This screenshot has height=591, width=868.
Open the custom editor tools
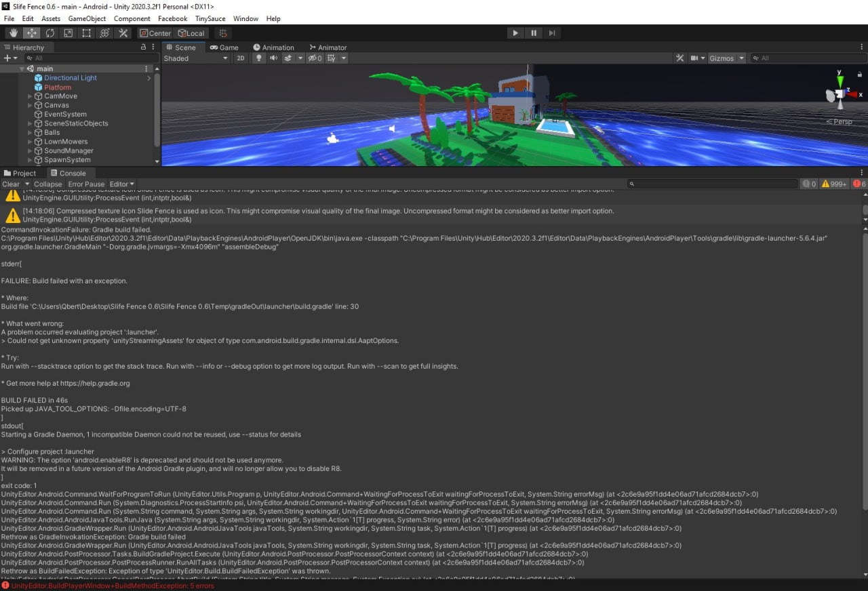(123, 33)
